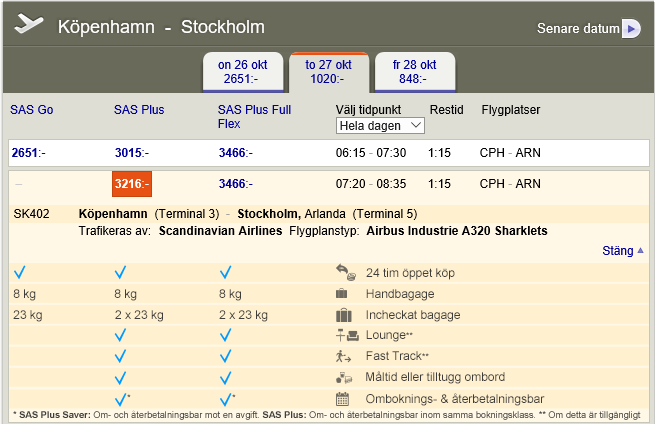Click the Senare datum arrow icon

pyautogui.click(x=631, y=28)
